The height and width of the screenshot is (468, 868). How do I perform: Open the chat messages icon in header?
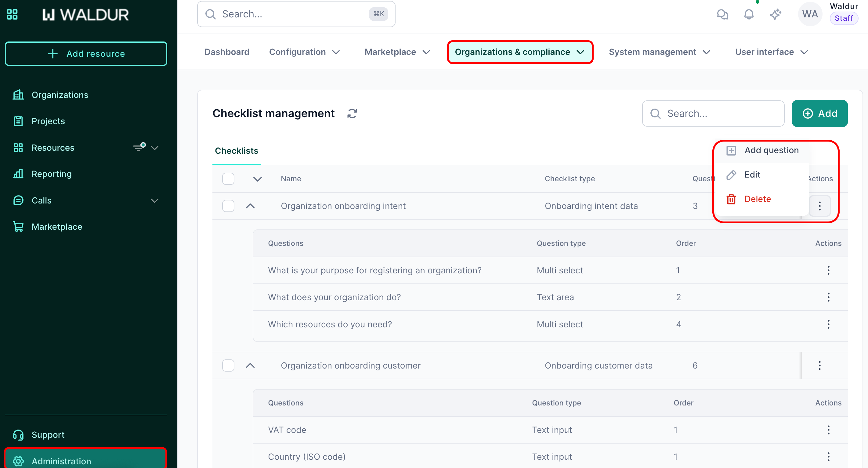(722, 14)
